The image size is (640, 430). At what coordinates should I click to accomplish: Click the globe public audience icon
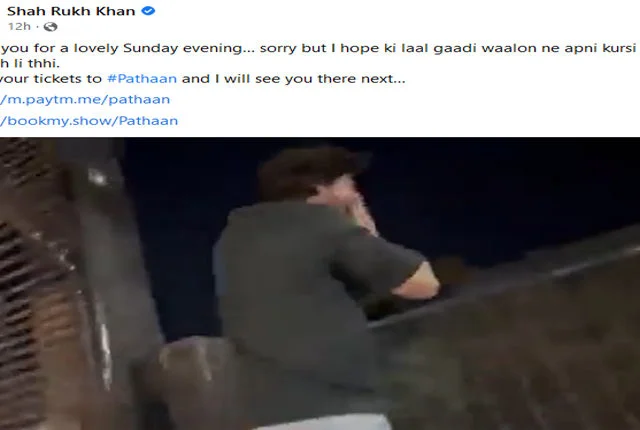point(51,27)
